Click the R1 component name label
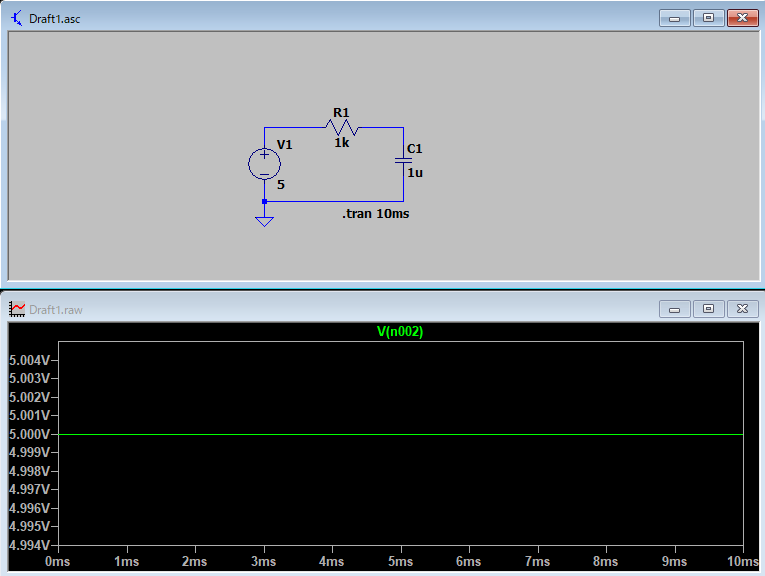This screenshot has width=765, height=576. (x=341, y=112)
